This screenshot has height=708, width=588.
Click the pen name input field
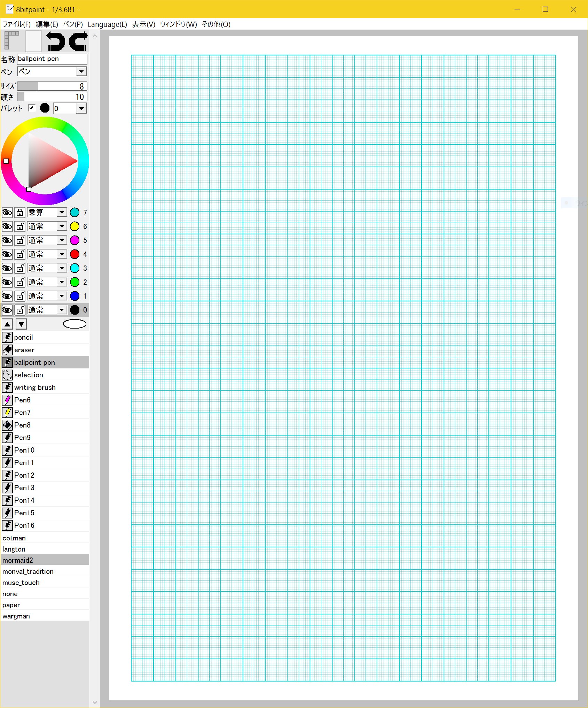coord(52,59)
